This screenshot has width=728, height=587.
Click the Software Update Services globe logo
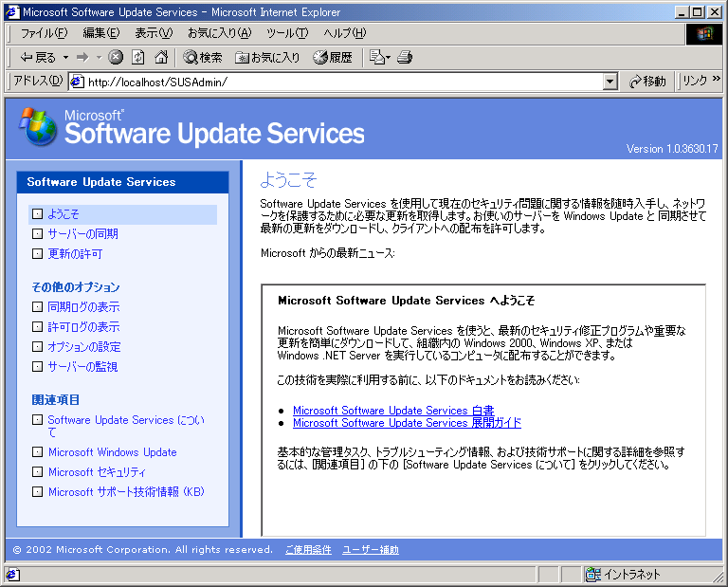tap(38, 127)
